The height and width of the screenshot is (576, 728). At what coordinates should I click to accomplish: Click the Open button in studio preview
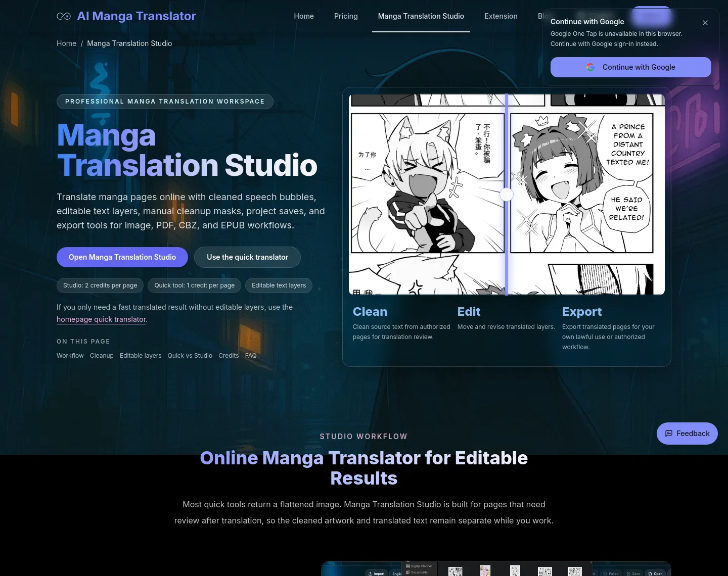(x=656, y=573)
